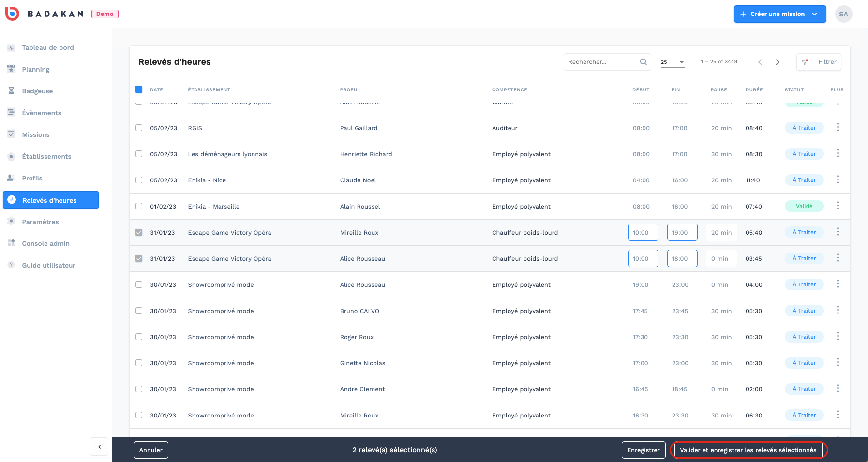Click the Enregistrer button

coord(644,450)
